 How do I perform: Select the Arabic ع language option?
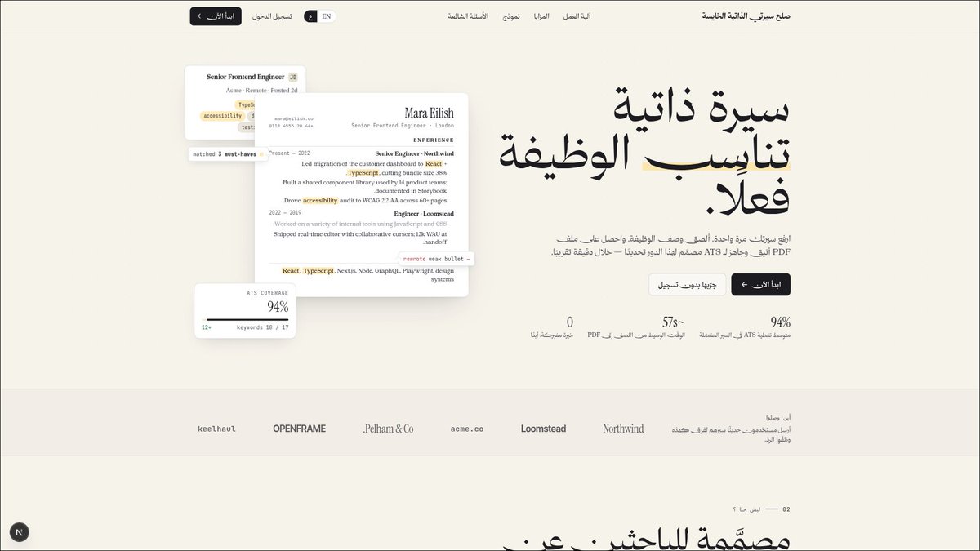pyautogui.click(x=311, y=16)
